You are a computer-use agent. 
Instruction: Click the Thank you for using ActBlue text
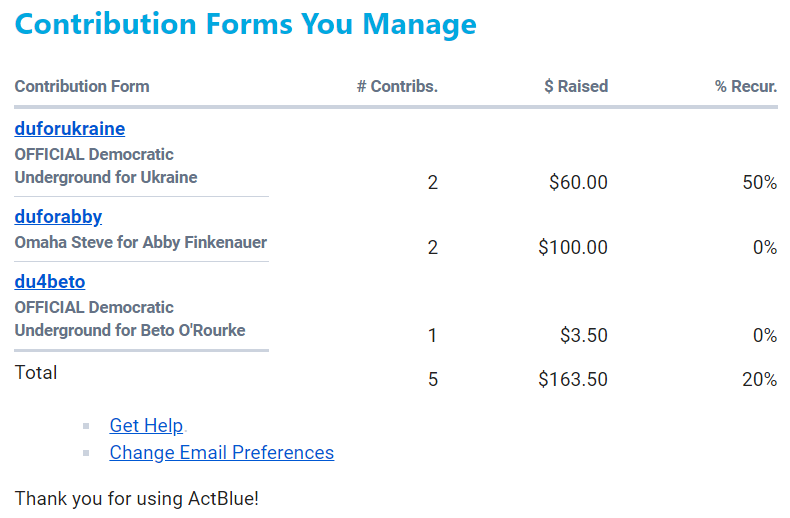point(137,498)
